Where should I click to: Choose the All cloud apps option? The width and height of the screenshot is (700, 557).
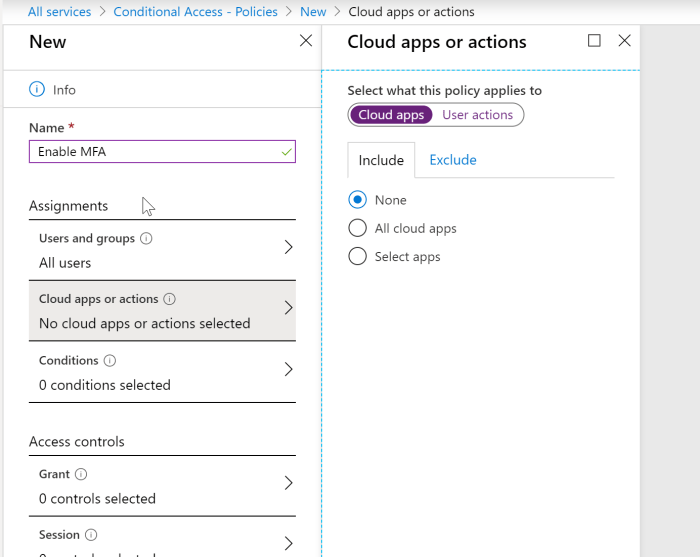358,228
